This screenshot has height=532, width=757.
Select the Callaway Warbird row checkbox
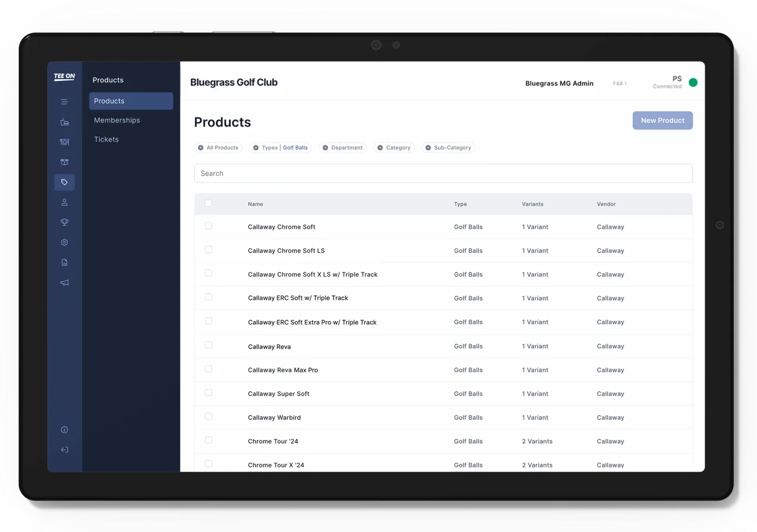click(208, 416)
